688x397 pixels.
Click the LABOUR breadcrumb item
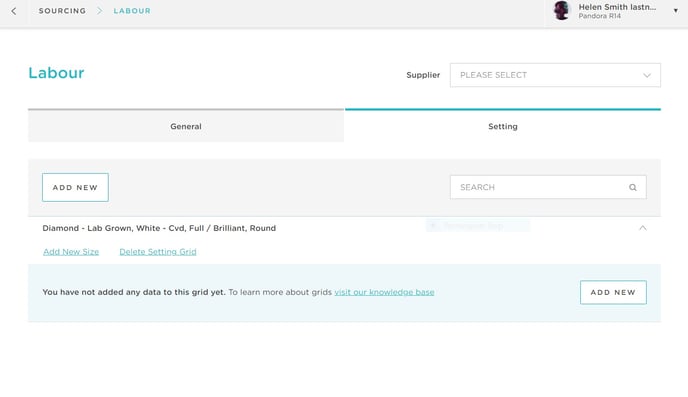pyautogui.click(x=132, y=11)
